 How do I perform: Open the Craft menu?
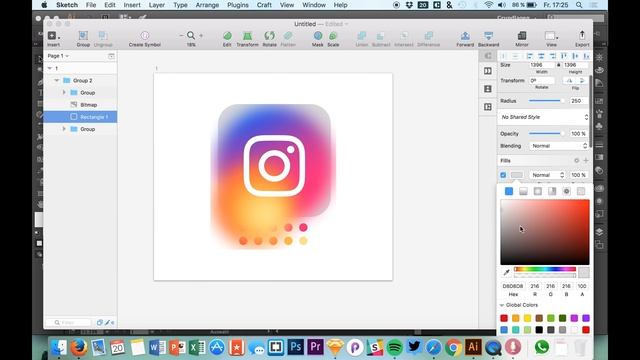(264, 5)
